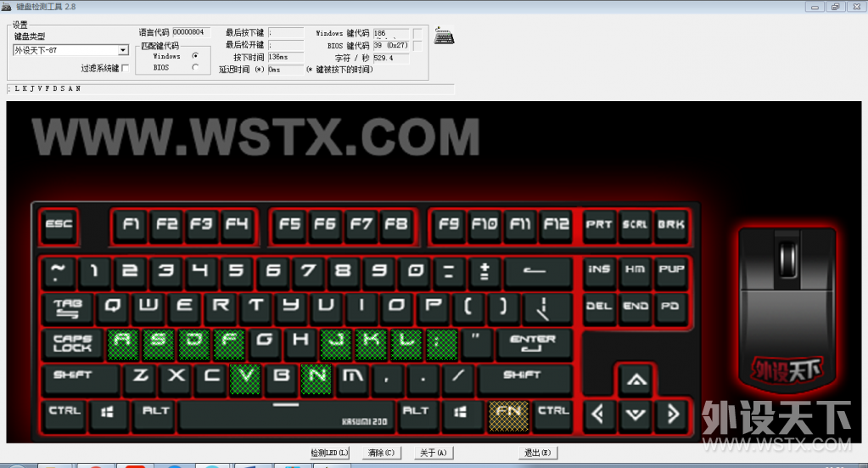
Task: Click the F1 key graphic
Action: point(132,225)
